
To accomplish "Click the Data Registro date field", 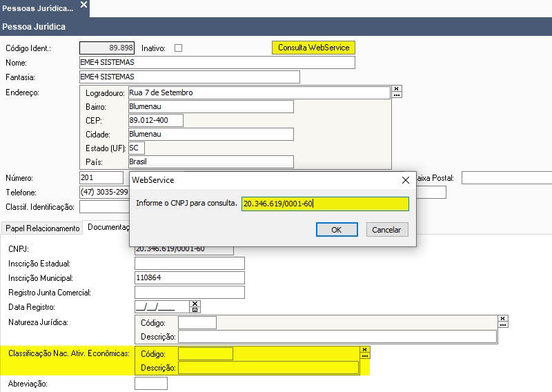I will click(x=162, y=306).
